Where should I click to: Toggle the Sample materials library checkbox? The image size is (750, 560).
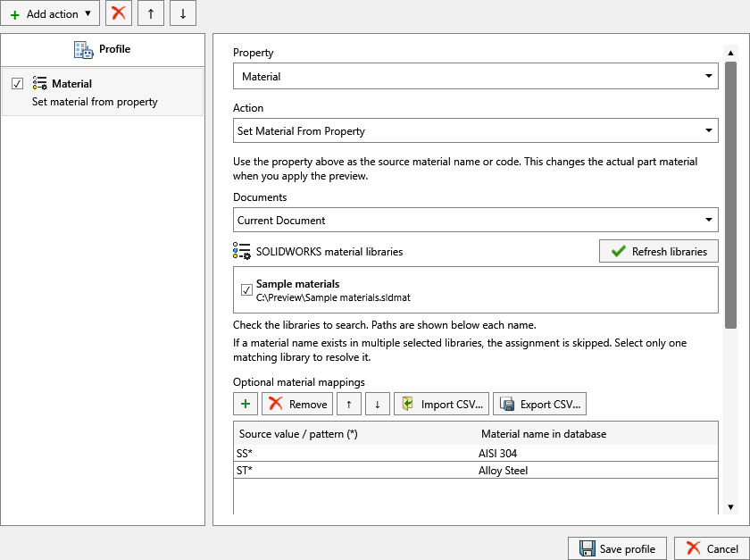click(x=246, y=290)
